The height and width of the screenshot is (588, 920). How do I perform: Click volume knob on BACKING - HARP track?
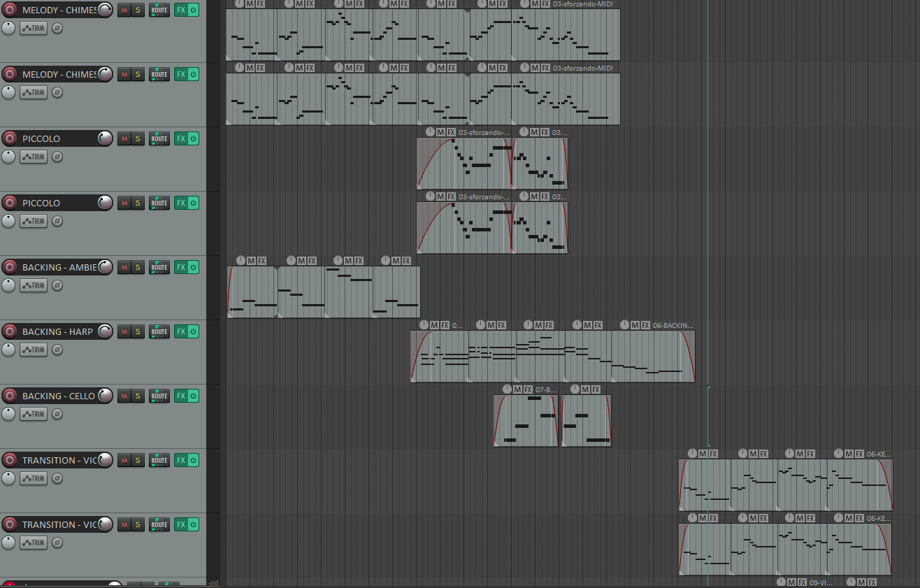105,331
